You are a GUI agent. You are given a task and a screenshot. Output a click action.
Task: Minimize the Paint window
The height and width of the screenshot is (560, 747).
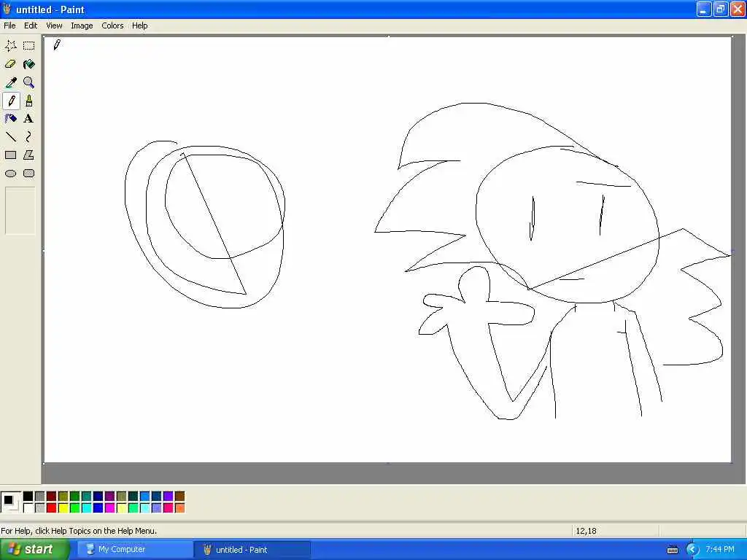tap(704, 9)
